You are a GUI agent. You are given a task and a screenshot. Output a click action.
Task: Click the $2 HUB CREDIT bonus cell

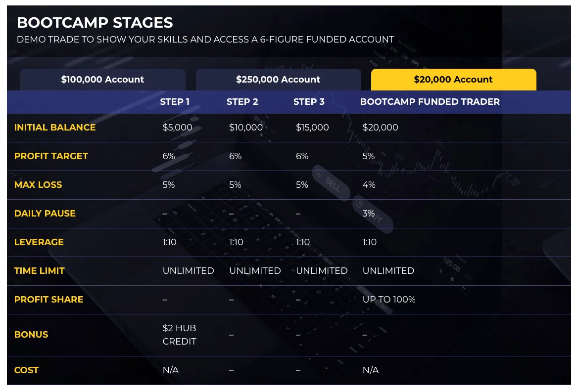[x=179, y=335]
